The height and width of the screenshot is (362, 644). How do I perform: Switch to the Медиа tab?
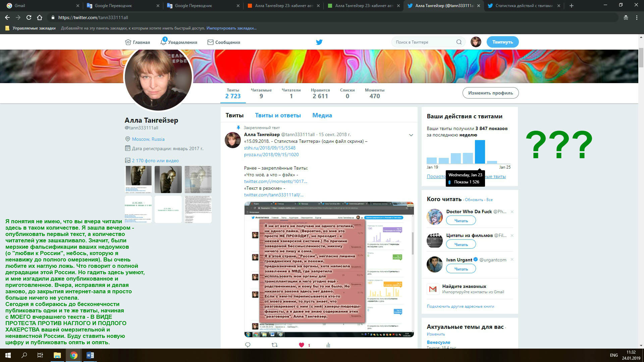(322, 115)
